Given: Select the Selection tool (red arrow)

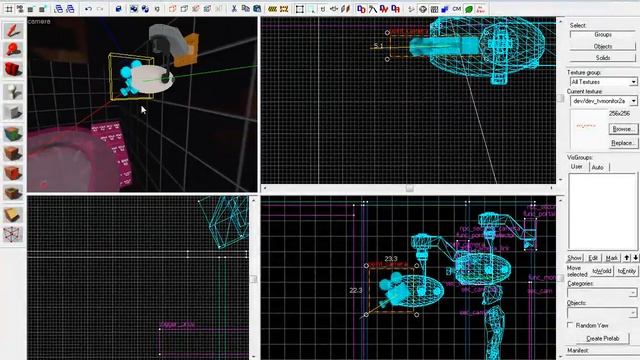Looking at the screenshot, I should click(x=13, y=30).
